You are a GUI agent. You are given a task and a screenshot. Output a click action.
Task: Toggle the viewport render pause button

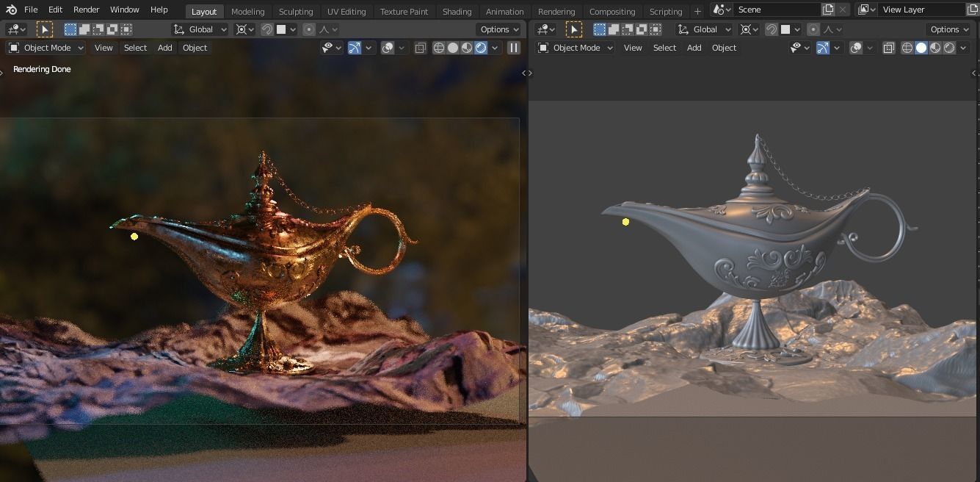tap(512, 47)
